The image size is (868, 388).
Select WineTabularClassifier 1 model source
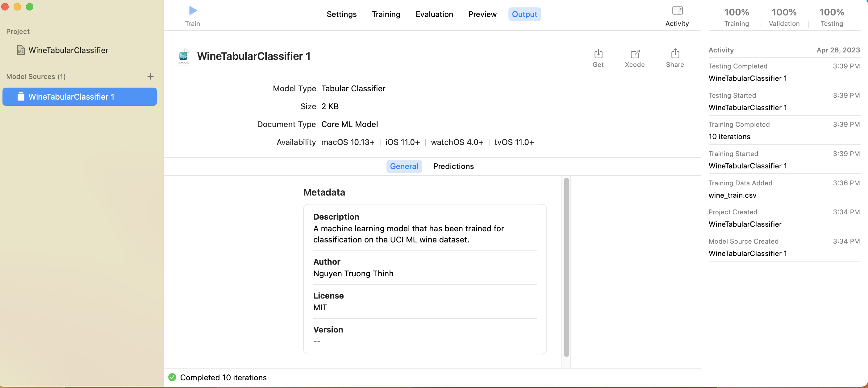click(x=80, y=97)
